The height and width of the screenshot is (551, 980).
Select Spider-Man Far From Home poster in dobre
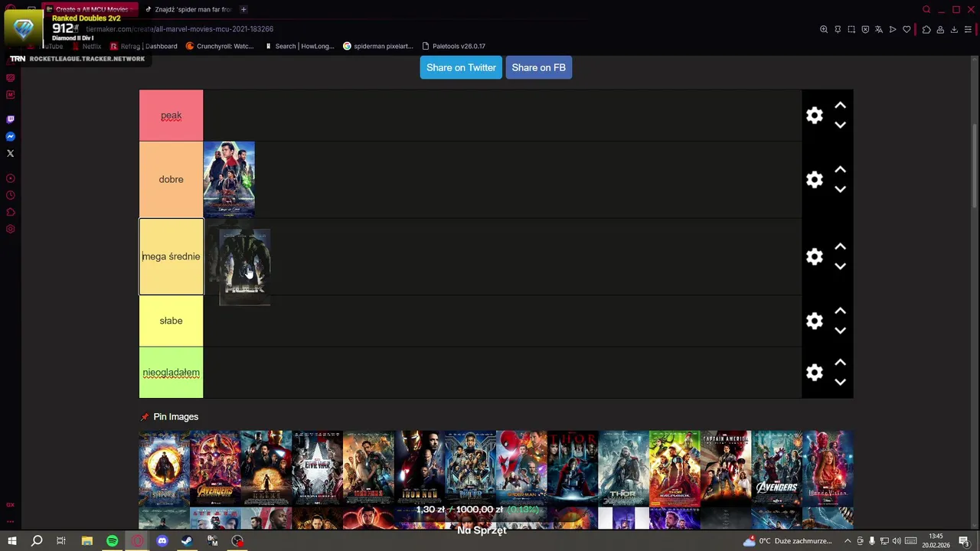229,180
